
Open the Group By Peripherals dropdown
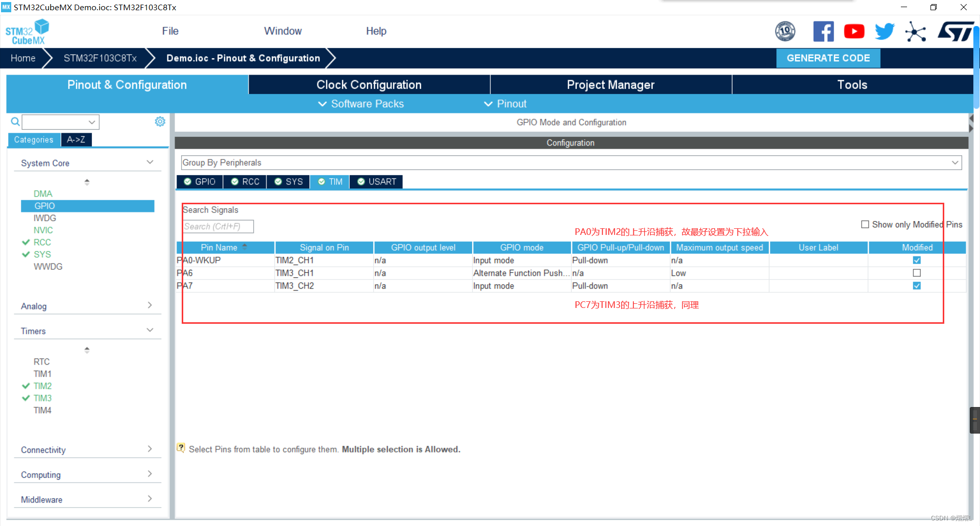[572, 162]
